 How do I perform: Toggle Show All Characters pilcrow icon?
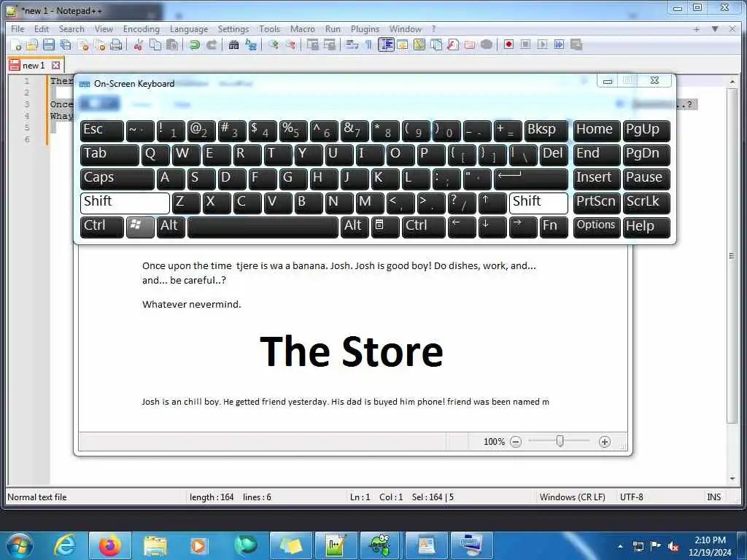click(x=368, y=45)
